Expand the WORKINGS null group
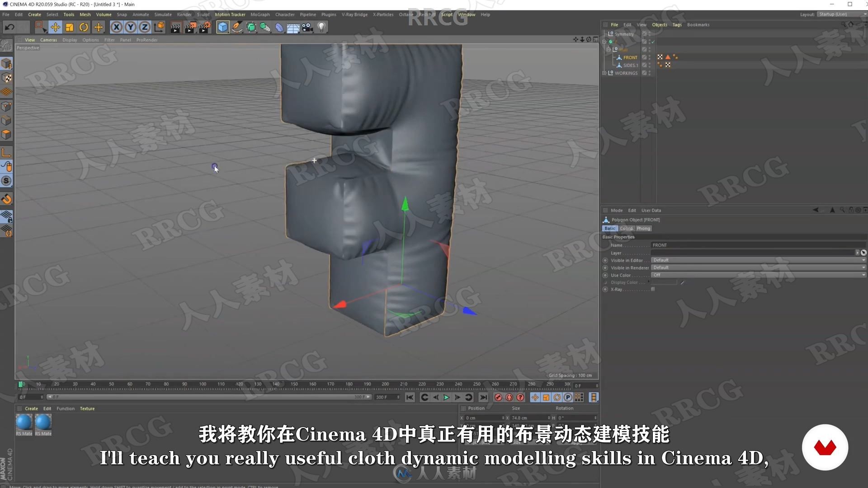Screen dimensions: 868x488 coord(604,73)
